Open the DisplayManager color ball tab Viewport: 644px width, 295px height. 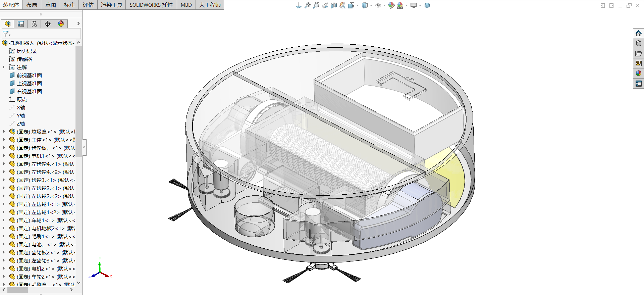point(61,23)
